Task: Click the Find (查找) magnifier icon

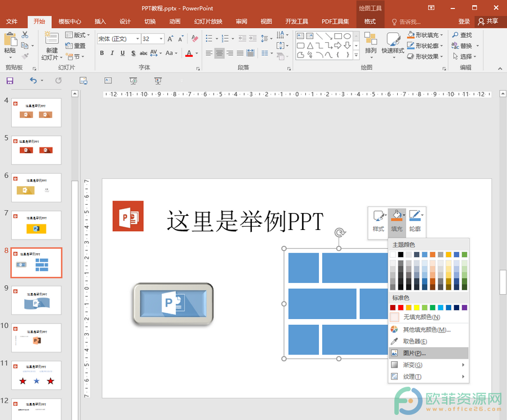Action: tap(455, 35)
